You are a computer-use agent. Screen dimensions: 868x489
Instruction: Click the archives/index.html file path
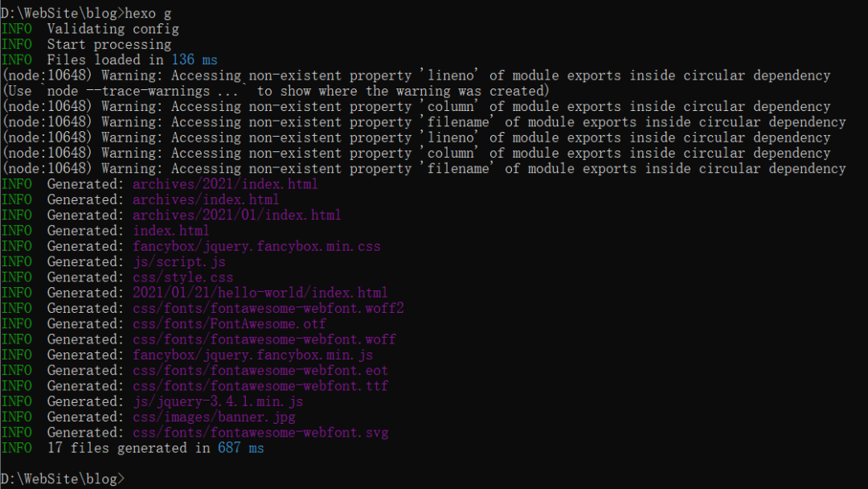pos(206,199)
